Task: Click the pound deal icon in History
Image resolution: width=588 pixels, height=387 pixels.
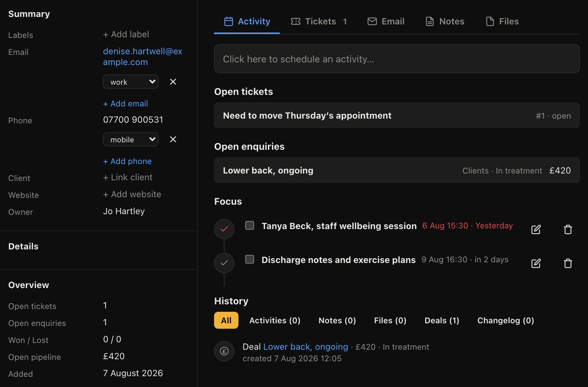Action: 224,351
